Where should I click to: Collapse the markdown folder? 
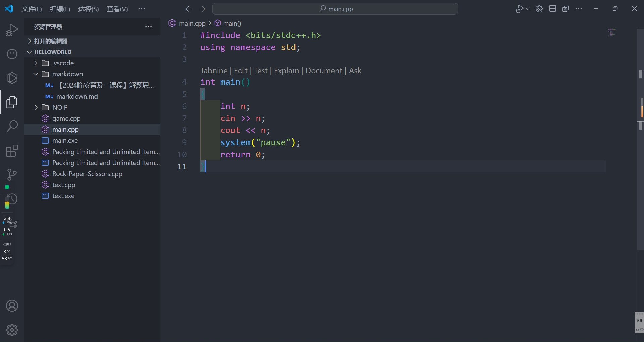[x=67, y=74]
